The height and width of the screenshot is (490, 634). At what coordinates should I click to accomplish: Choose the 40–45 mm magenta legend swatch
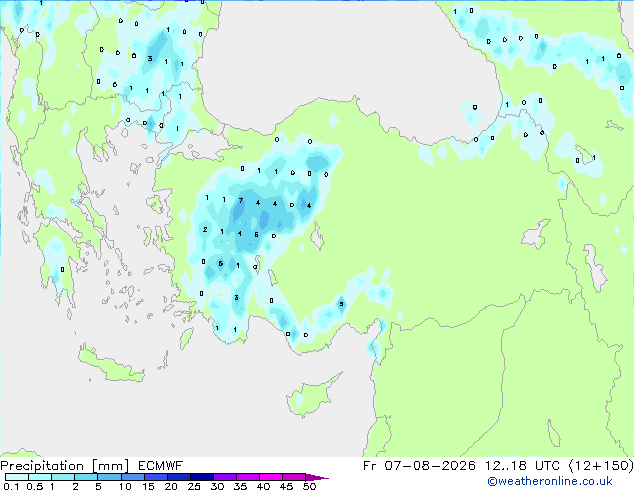271,477
